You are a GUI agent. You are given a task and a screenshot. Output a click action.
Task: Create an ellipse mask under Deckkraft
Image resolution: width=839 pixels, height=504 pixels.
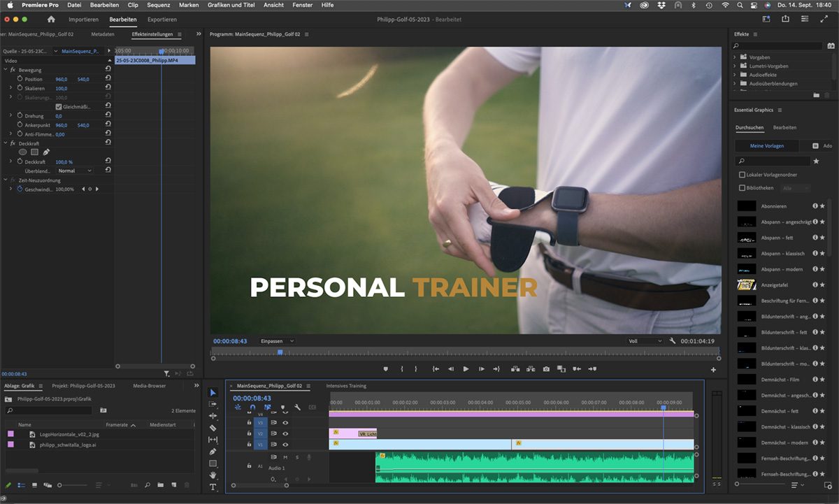tap(22, 152)
